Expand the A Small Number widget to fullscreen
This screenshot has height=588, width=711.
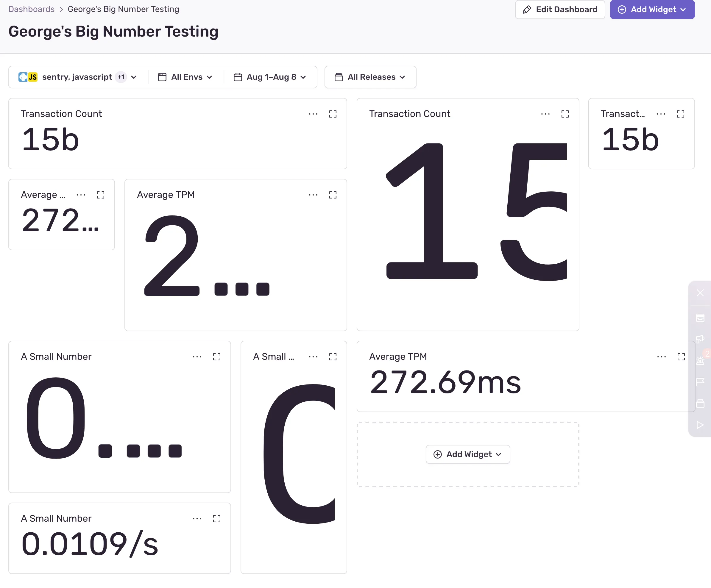coord(217,356)
